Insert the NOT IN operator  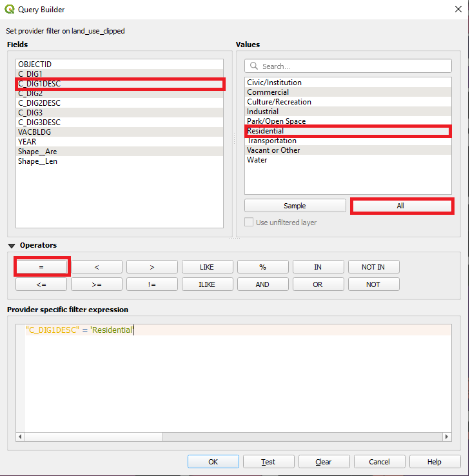click(x=373, y=267)
